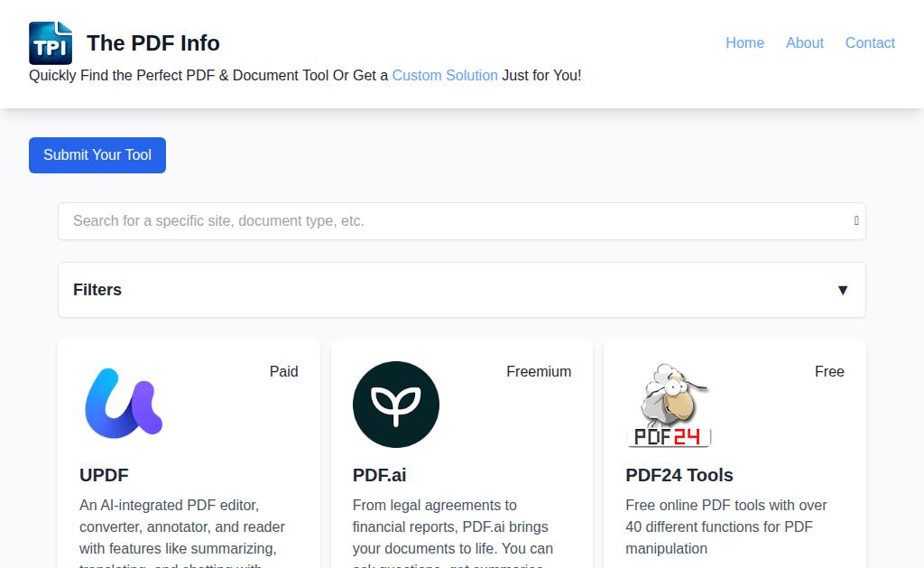This screenshot has width=924, height=568.
Task: Open the PDF.ai leaf logo
Action: point(396,404)
